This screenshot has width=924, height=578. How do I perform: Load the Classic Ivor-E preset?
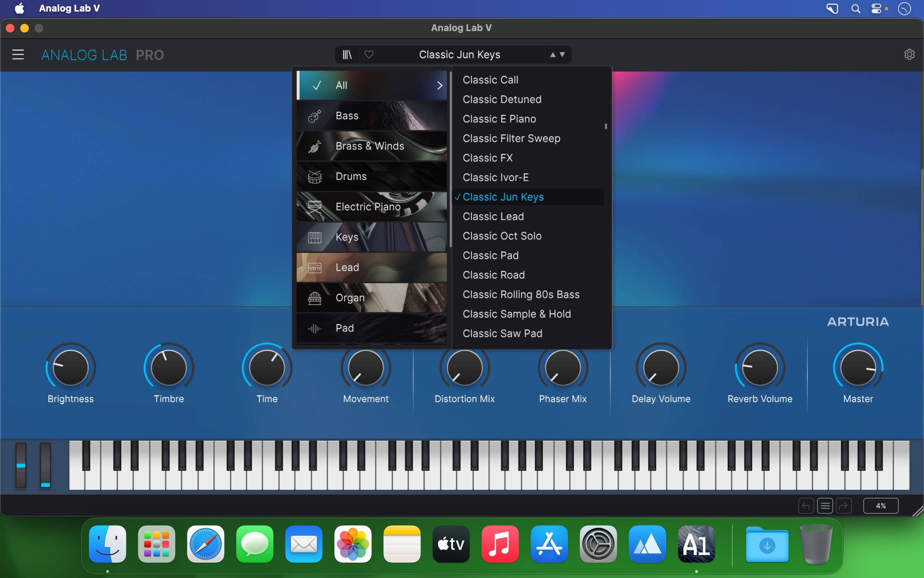point(496,177)
